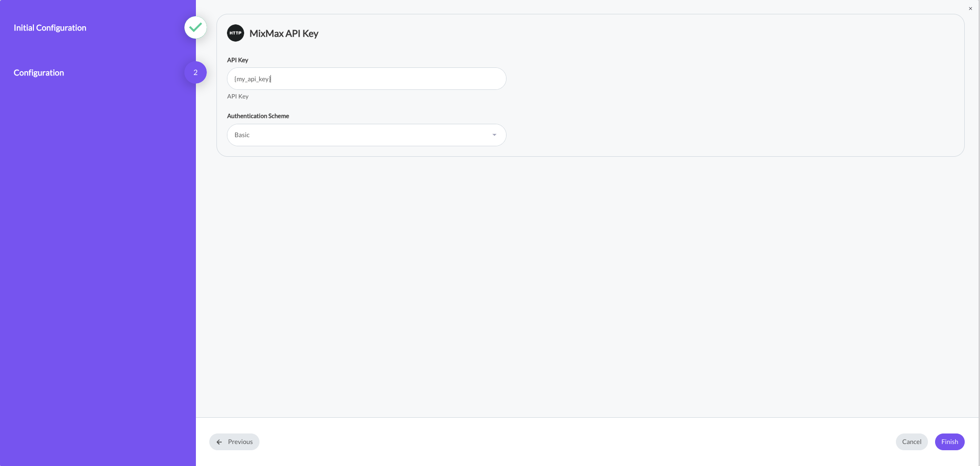The height and width of the screenshot is (466, 980).
Task: Click the green checkmark step icon
Action: pyautogui.click(x=195, y=28)
